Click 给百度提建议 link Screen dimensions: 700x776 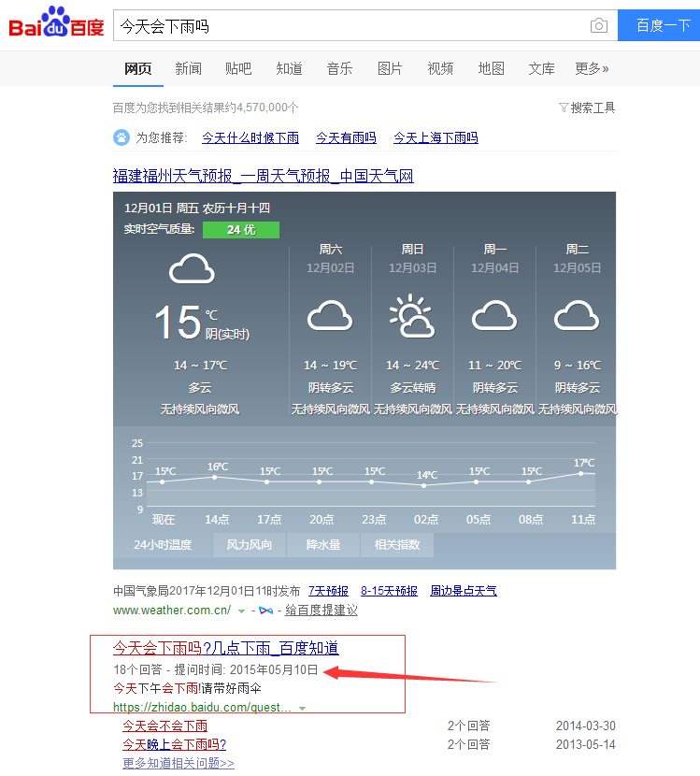pos(321,611)
